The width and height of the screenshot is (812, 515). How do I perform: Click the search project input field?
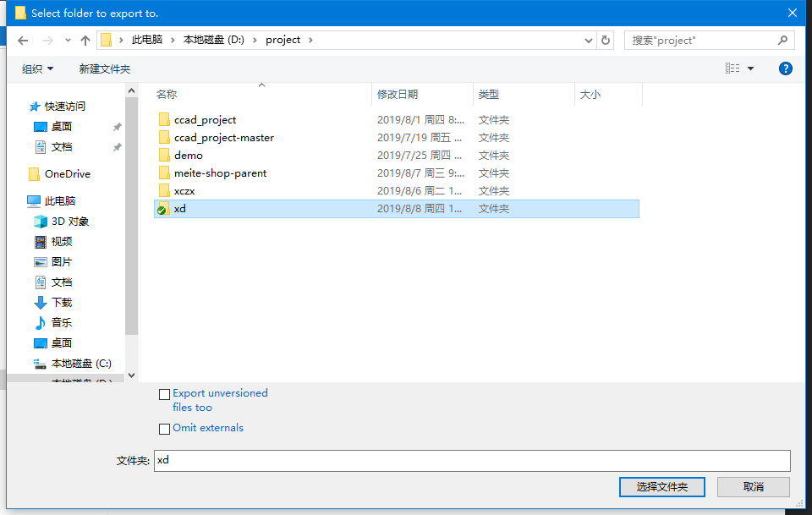tap(701, 41)
